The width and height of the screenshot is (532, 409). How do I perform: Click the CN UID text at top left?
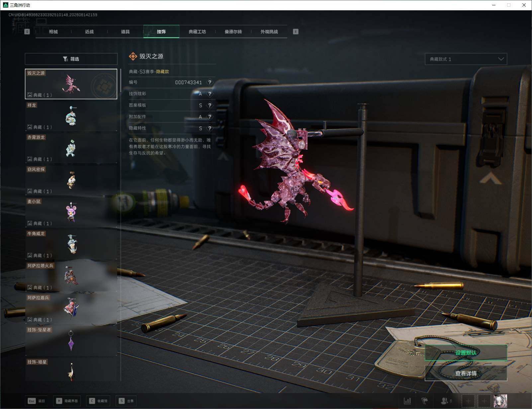click(x=53, y=15)
